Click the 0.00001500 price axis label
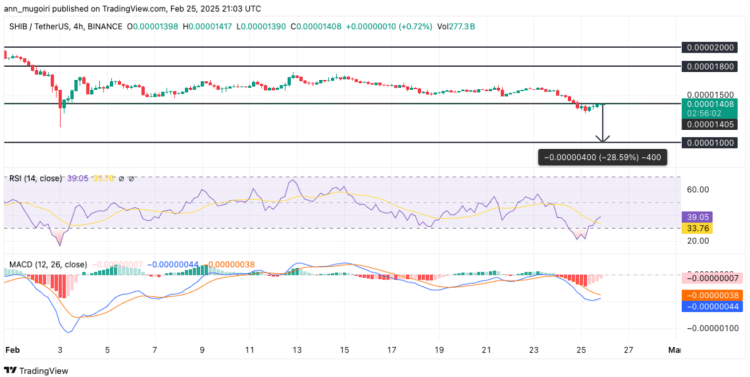This screenshot has height=377, width=750. (710, 94)
